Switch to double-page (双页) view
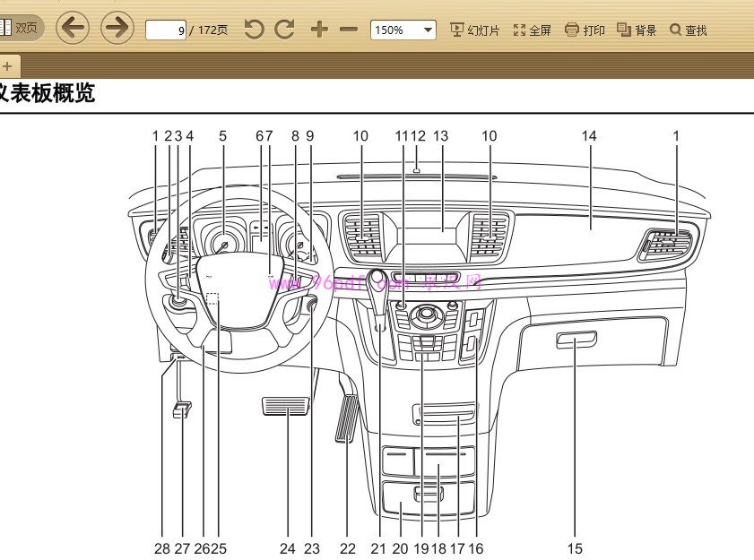The height and width of the screenshot is (560, 754). click(x=20, y=29)
